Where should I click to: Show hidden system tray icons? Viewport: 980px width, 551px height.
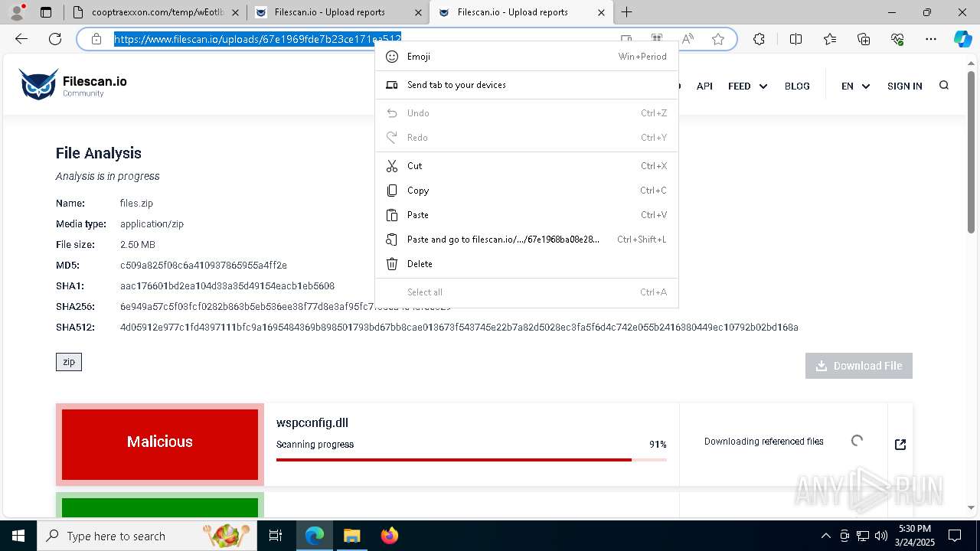[x=825, y=536]
